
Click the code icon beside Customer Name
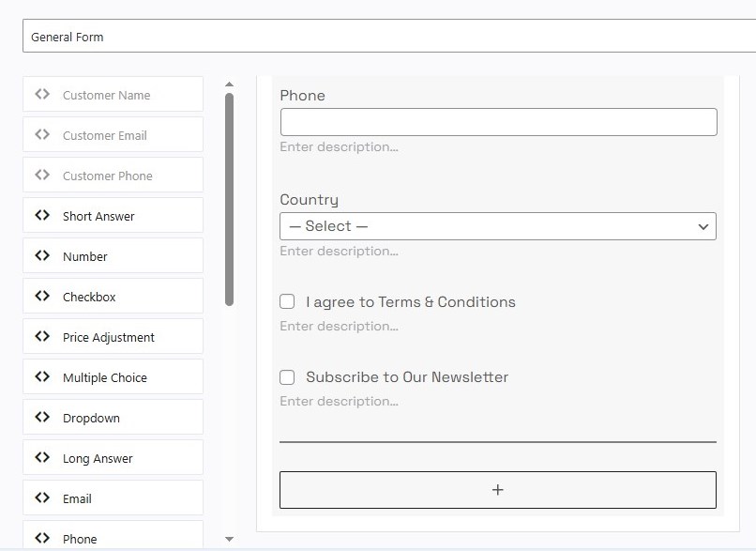pyautogui.click(x=41, y=94)
